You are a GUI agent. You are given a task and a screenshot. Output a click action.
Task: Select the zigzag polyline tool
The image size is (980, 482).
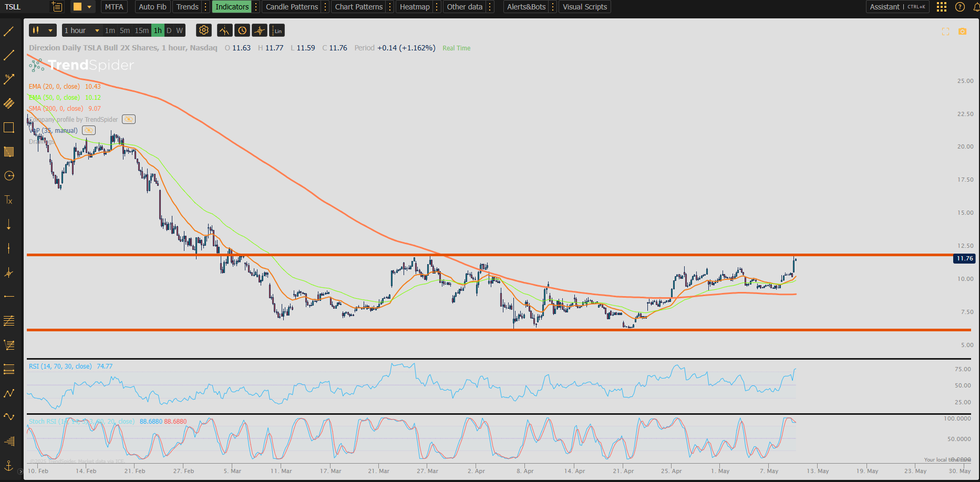pos(9,393)
